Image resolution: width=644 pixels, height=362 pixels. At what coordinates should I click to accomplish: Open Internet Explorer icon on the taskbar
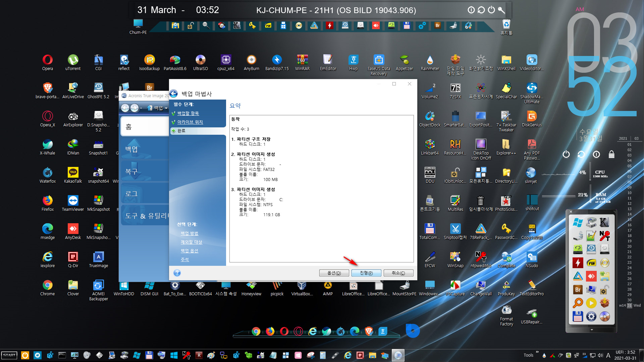tap(347, 355)
